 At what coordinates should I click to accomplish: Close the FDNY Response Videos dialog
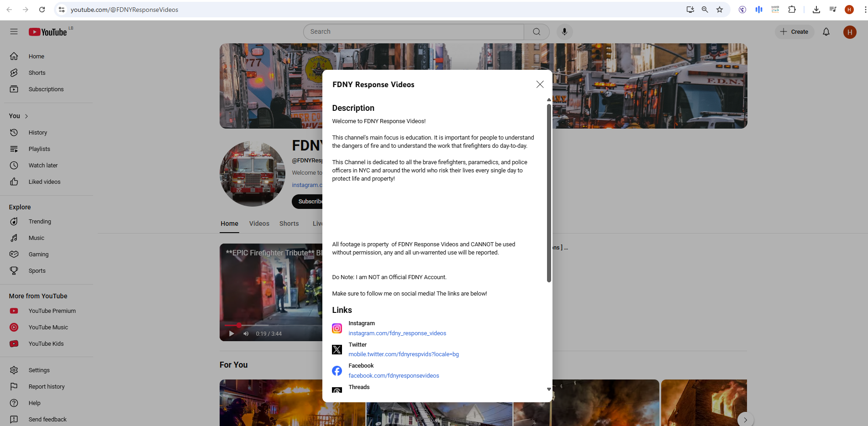[x=540, y=84]
